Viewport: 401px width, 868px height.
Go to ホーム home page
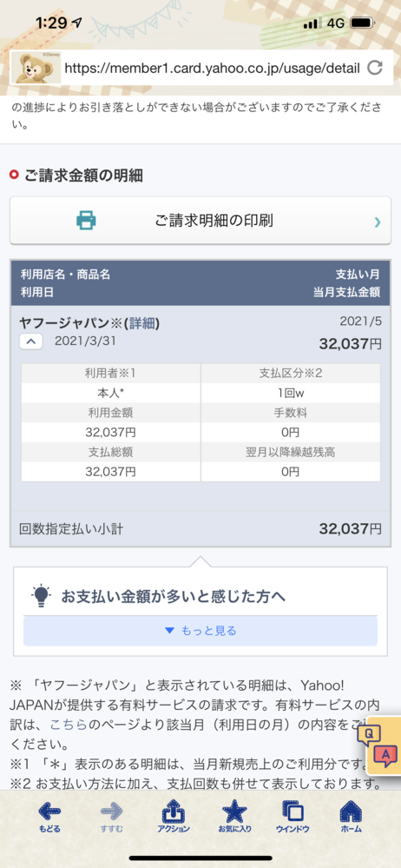[351, 818]
